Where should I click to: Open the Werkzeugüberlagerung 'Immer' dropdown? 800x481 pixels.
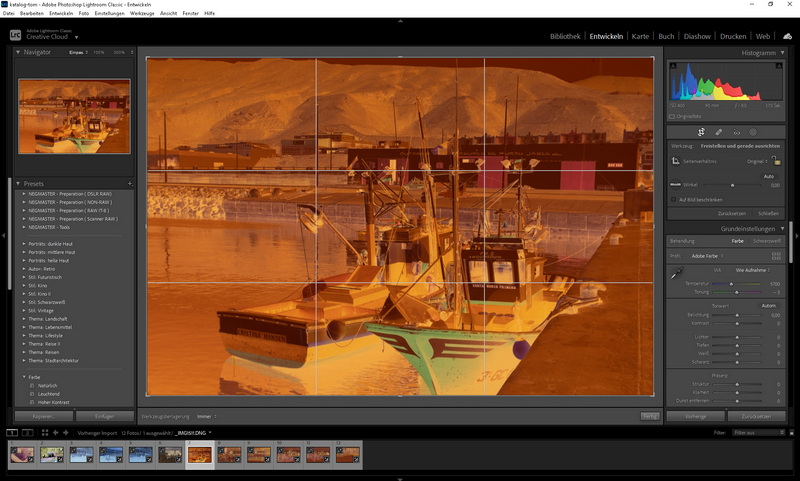(x=206, y=416)
